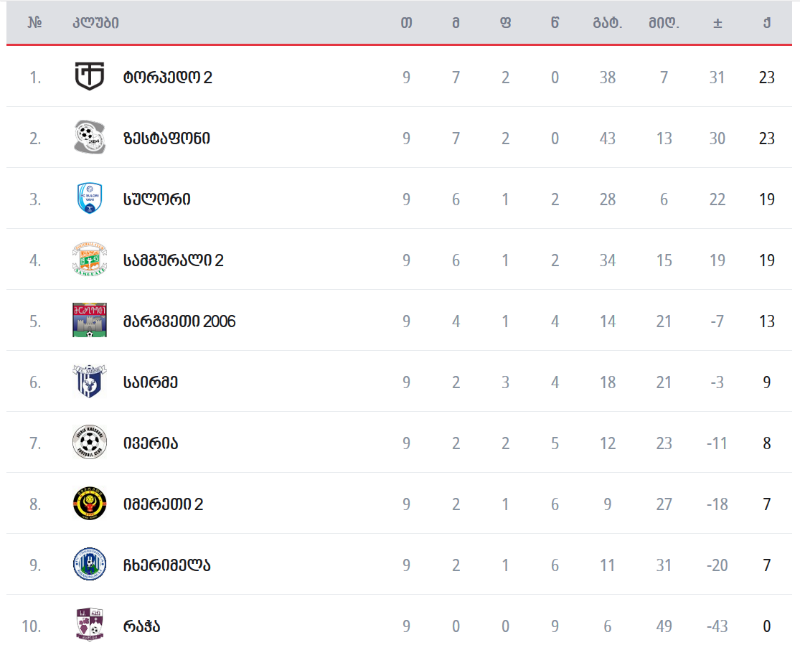Viewport: 800px width, 650px height.
Task: Open the მარგვეთი 2006 team page
Action: point(179,321)
